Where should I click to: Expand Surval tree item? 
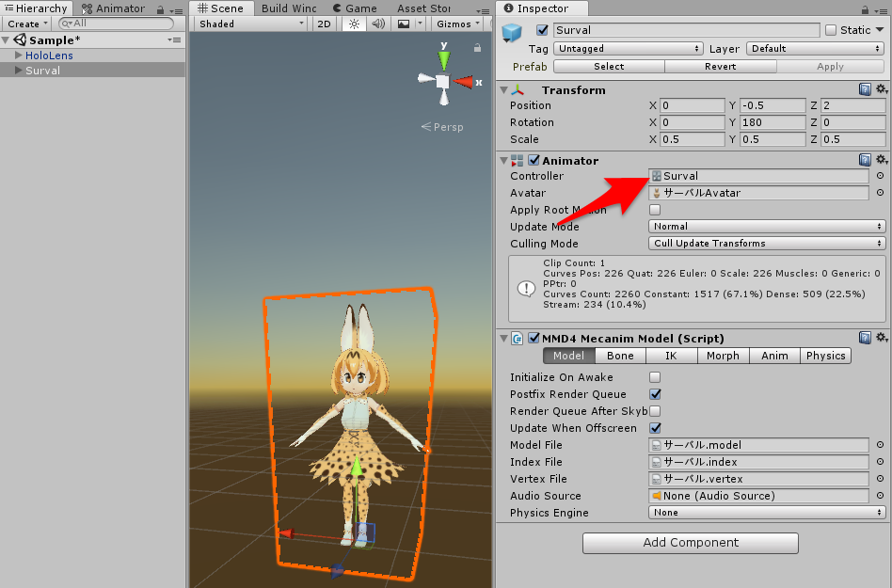(18, 70)
